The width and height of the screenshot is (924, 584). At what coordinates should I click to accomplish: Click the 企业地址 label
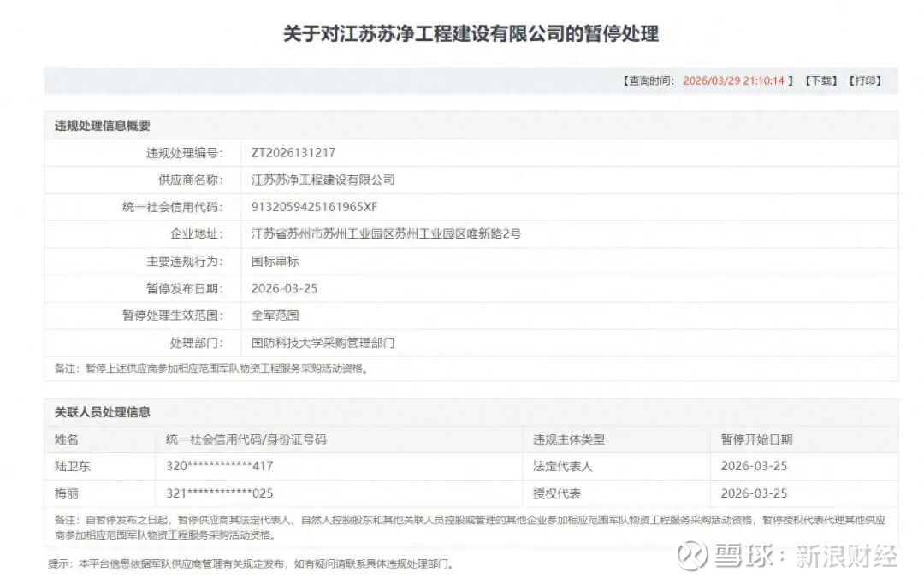pyautogui.click(x=197, y=234)
